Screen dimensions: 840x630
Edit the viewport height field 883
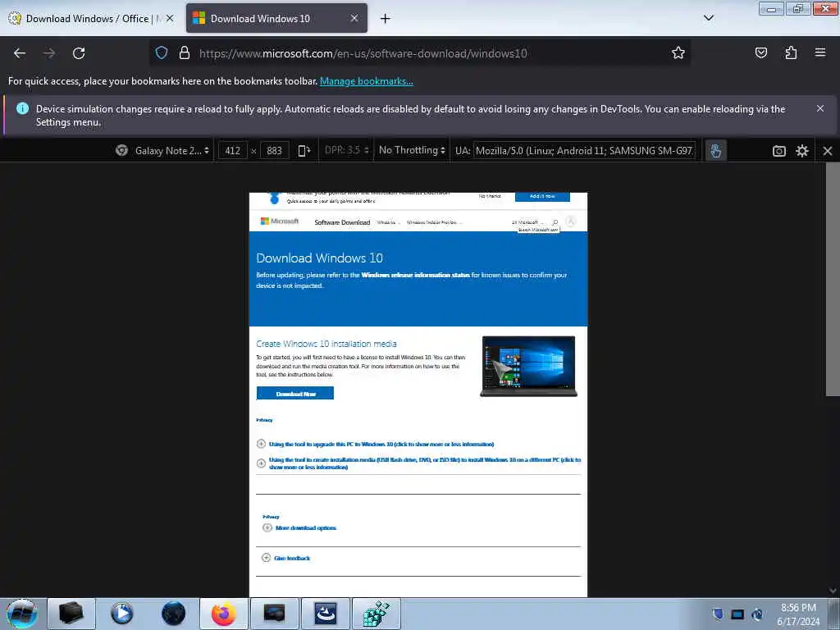coord(274,151)
